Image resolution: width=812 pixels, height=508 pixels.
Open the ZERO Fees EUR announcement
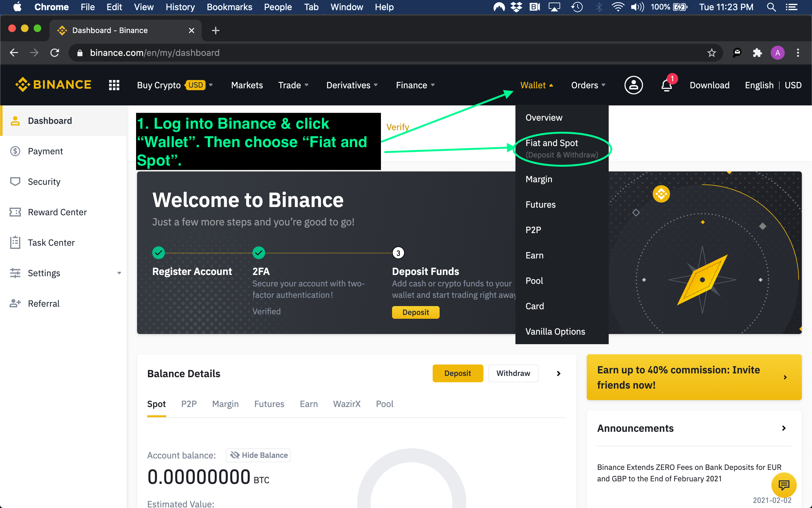pyautogui.click(x=689, y=473)
